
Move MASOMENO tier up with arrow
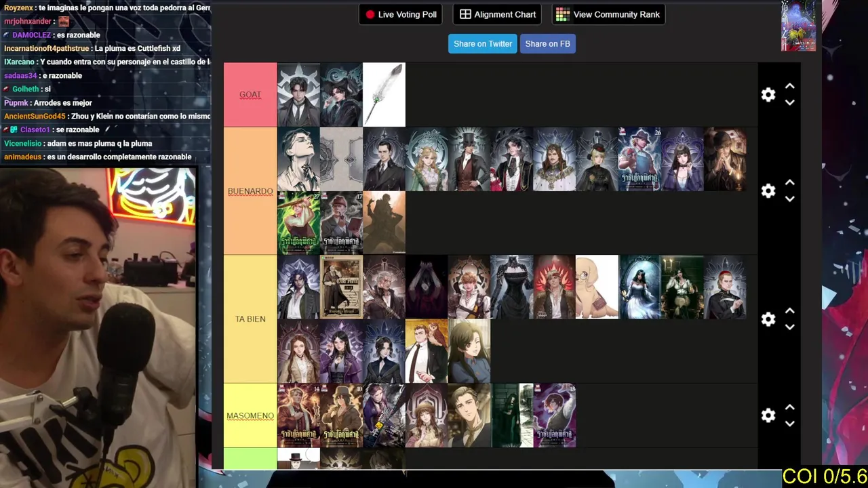click(x=790, y=407)
